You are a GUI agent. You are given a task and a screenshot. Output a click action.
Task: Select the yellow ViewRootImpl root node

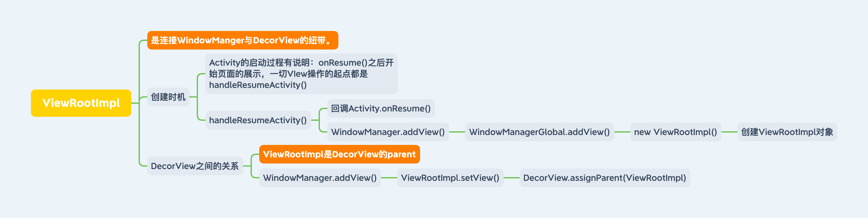click(x=81, y=103)
